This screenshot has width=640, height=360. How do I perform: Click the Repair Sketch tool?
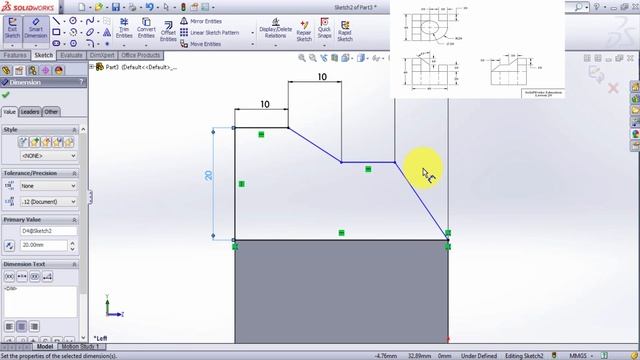point(304,31)
